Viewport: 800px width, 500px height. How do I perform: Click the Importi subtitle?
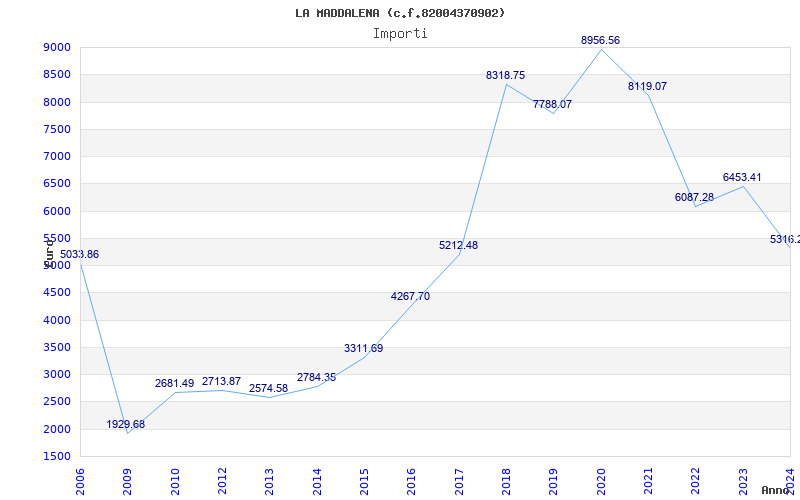pyautogui.click(x=400, y=34)
